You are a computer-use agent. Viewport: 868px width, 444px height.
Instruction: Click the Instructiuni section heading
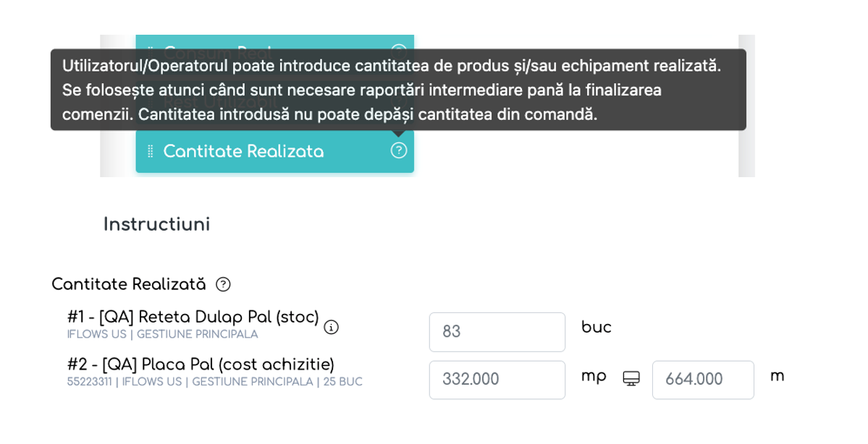[x=156, y=224]
